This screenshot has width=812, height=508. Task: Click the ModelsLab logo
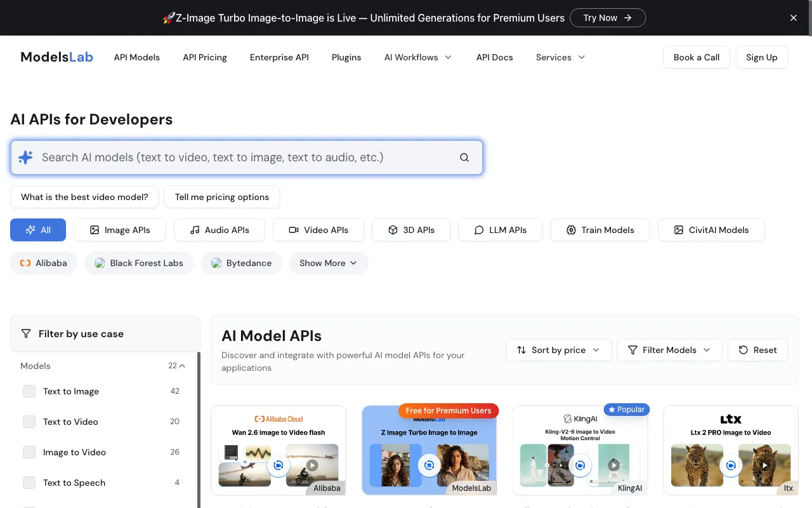pyautogui.click(x=56, y=57)
